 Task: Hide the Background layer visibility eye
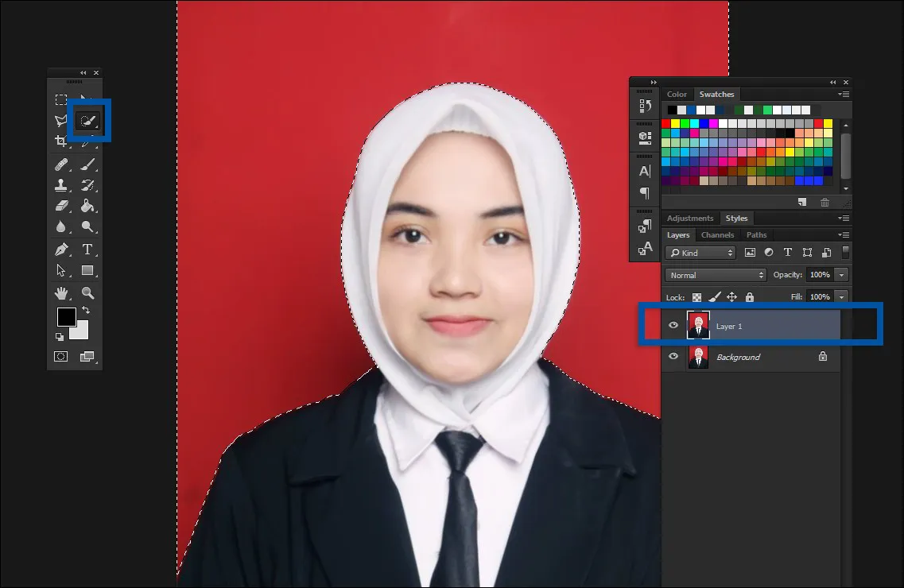[673, 357]
